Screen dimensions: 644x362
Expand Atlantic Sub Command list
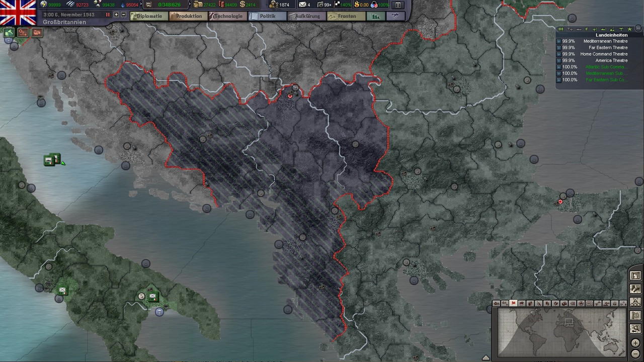point(558,67)
